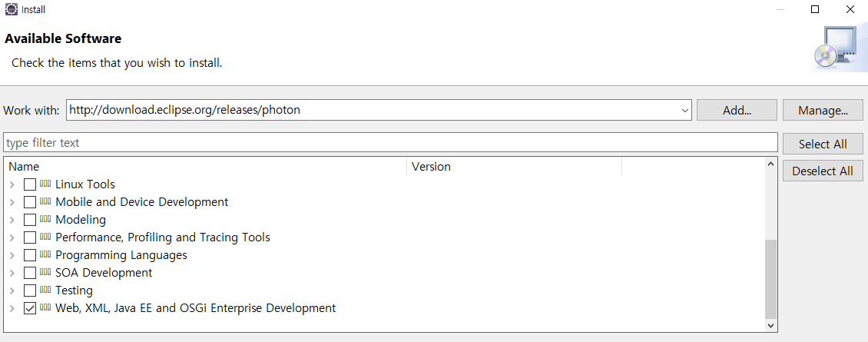868x342 pixels.
Task: Click the Eclipse icon in the title bar
Action: click(x=11, y=9)
